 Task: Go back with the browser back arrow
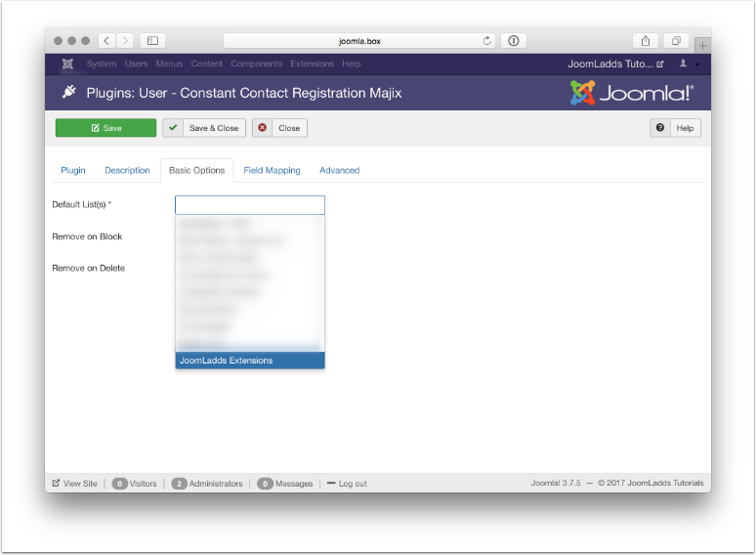pyautogui.click(x=106, y=41)
